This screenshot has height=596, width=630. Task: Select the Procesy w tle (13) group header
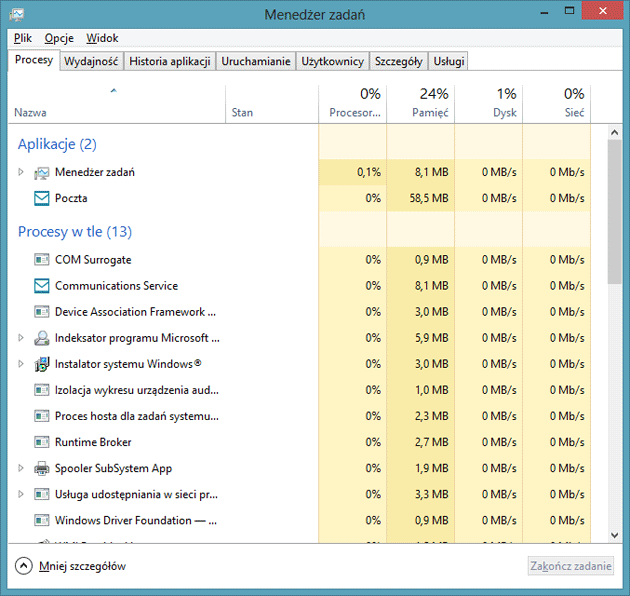pyautogui.click(x=75, y=232)
